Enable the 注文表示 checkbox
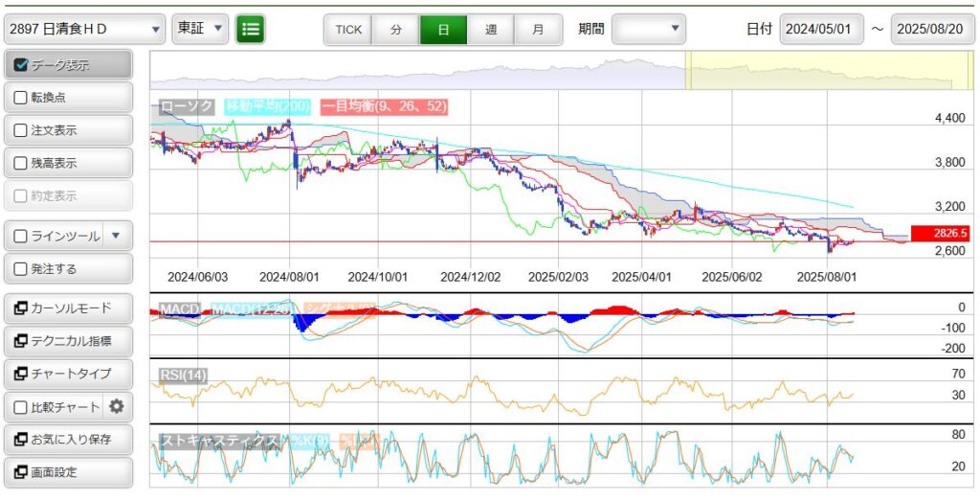Viewport: 980px width, 501px height. point(22,130)
